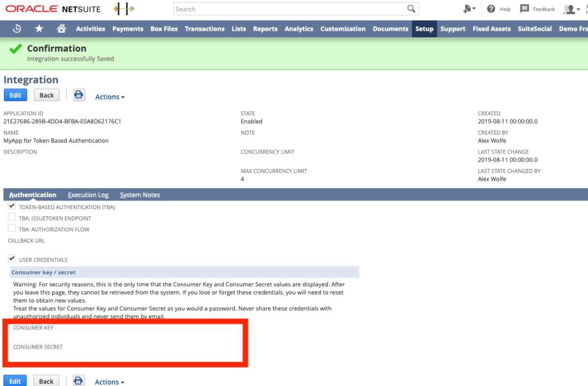Screen dimensions: 588x386
Task: Open the Customization menu
Action: [343, 28]
